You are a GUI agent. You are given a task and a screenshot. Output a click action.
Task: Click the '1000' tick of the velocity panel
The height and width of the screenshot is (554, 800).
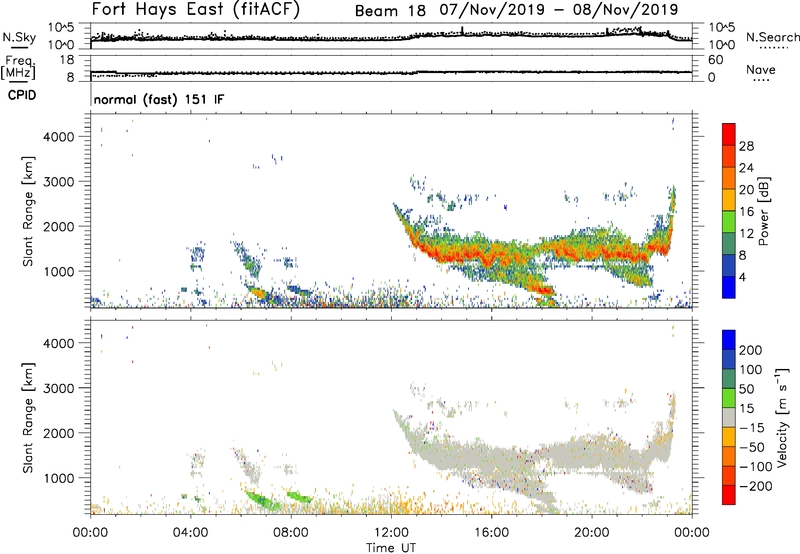pos(59,478)
